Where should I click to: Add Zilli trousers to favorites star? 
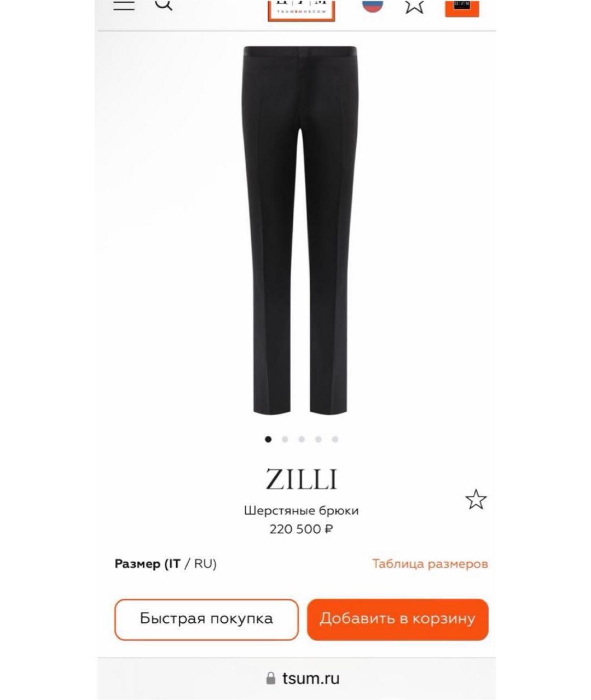pyautogui.click(x=476, y=499)
